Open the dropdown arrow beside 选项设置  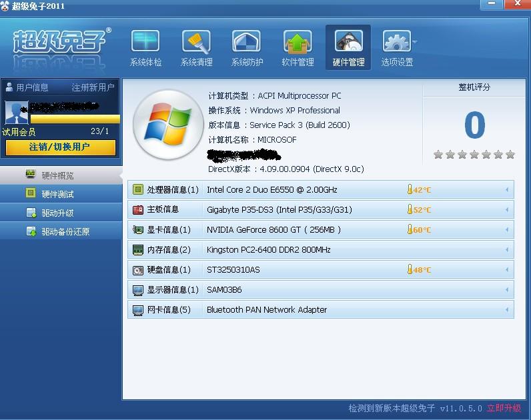coord(414,42)
